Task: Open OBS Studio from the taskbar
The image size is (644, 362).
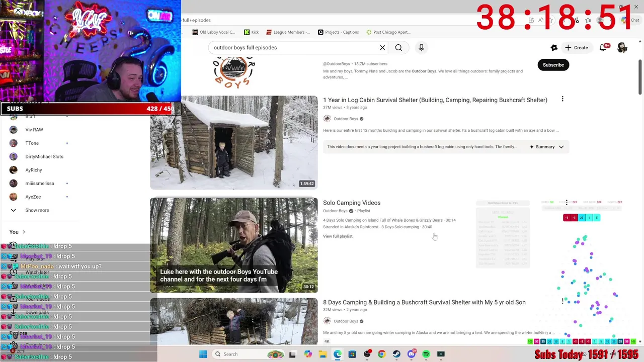Action: 367,354
